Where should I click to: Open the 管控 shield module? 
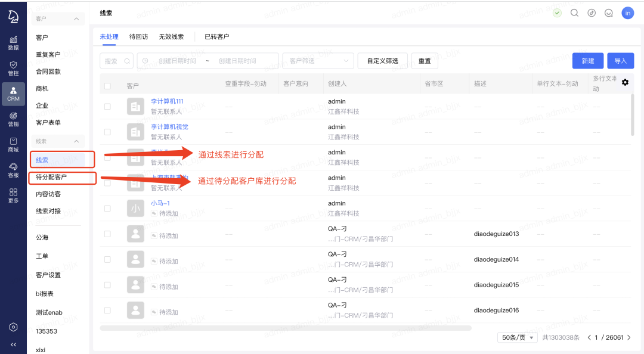[x=13, y=68]
